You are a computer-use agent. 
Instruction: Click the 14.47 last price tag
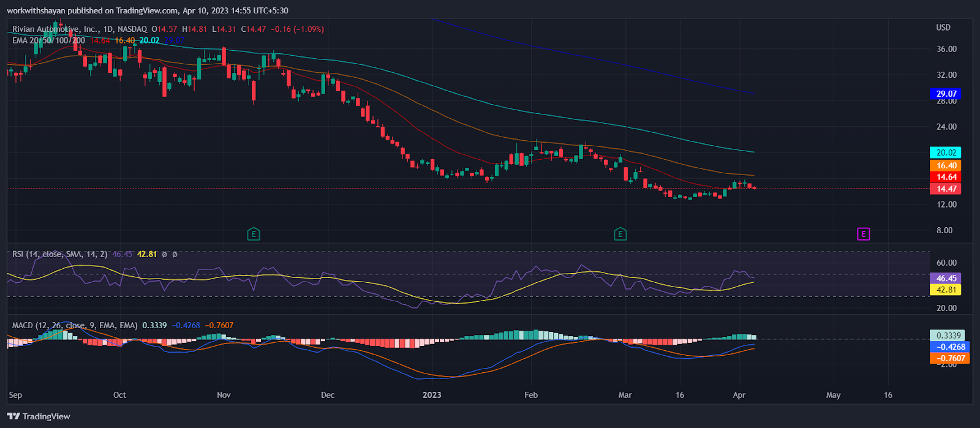(946, 189)
